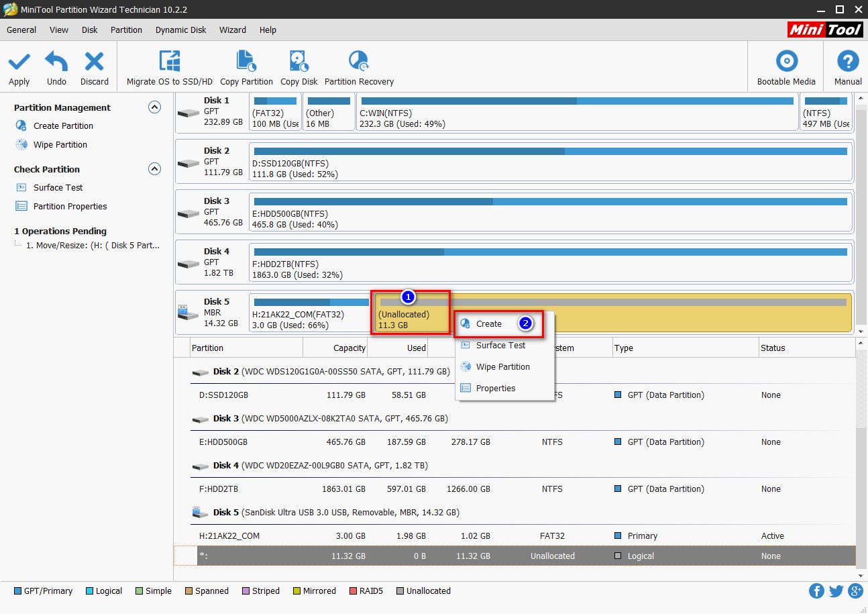Select the H:21AK22_COM(FAT32) partition block
Image resolution: width=868 pixels, height=614 pixels.
click(311, 313)
